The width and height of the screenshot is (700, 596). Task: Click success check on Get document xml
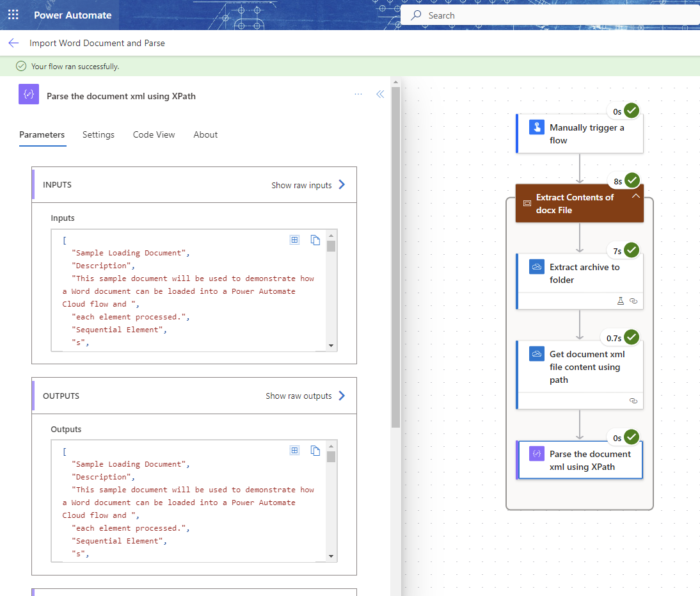632,337
